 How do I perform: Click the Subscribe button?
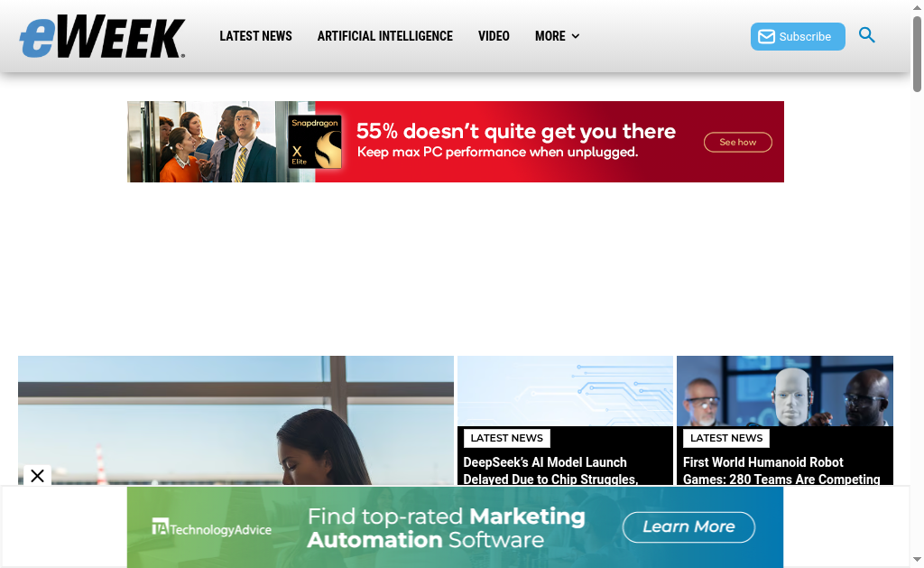(798, 36)
